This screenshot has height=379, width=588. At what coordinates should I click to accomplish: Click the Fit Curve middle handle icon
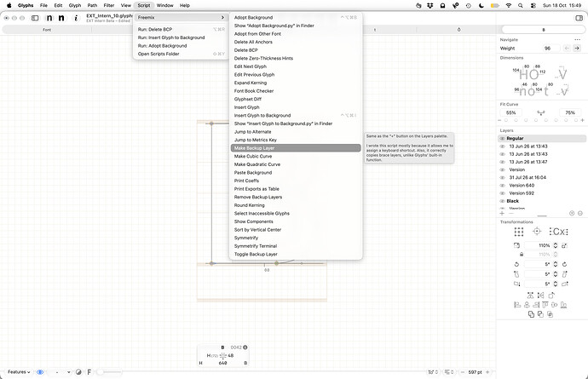pos(541,112)
